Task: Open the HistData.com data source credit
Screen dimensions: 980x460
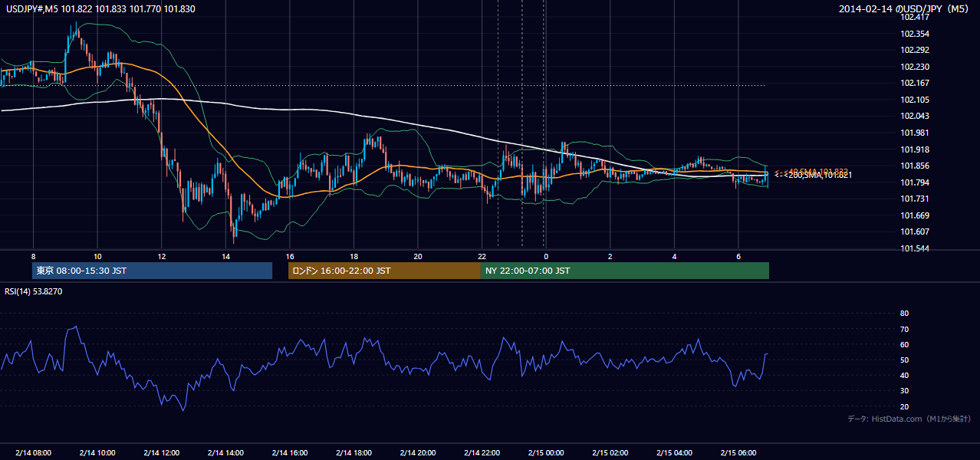Action: [x=909, y=419]
